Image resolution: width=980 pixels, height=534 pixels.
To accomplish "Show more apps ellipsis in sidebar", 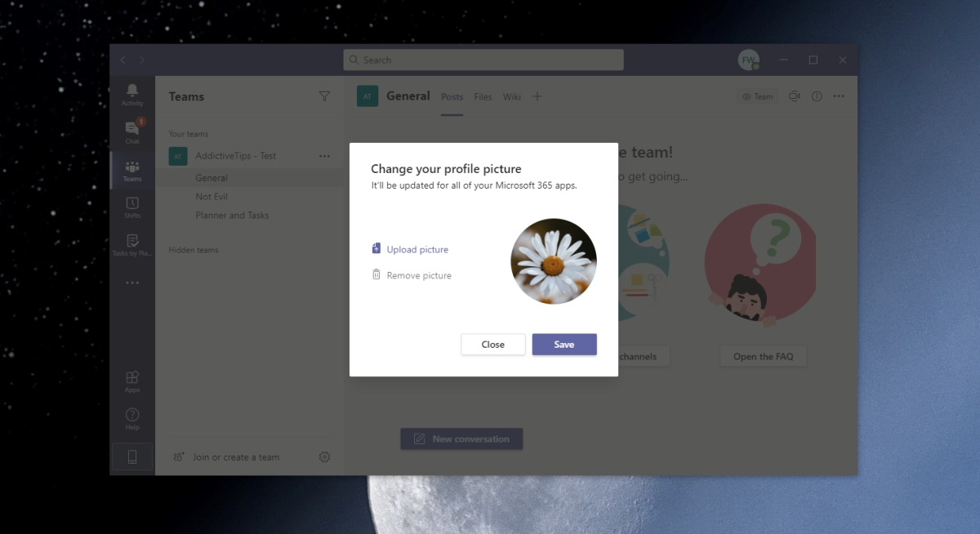I will [x=132, y=283].
